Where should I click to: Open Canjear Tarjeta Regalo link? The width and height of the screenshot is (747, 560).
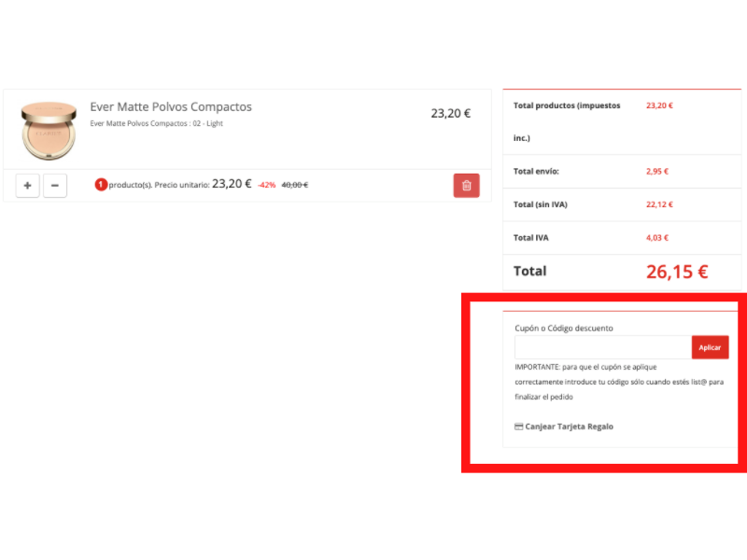569,427
